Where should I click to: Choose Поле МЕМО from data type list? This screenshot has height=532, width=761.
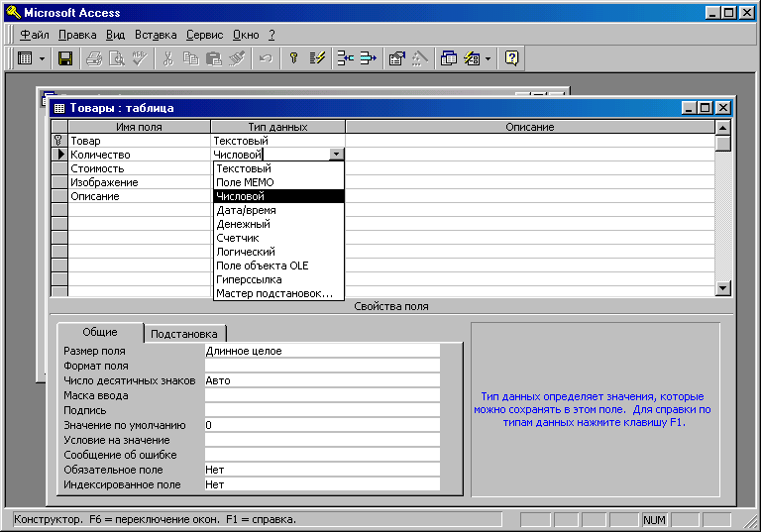click(x=278, y=182)
